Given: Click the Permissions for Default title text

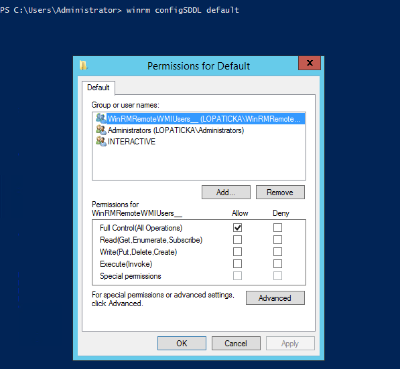Looking at the screenshot, I should click(x=199, y=66).
